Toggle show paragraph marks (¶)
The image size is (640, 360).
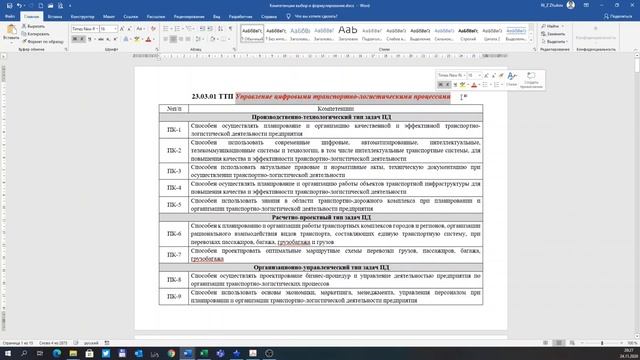231,29
